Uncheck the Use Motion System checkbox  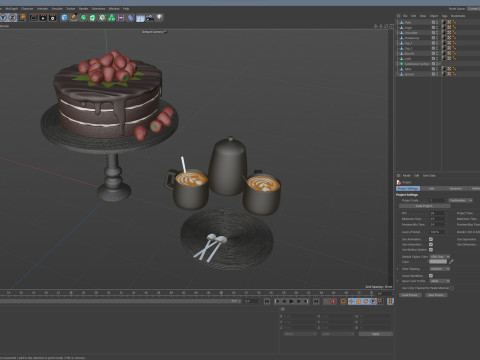[431, 249]
